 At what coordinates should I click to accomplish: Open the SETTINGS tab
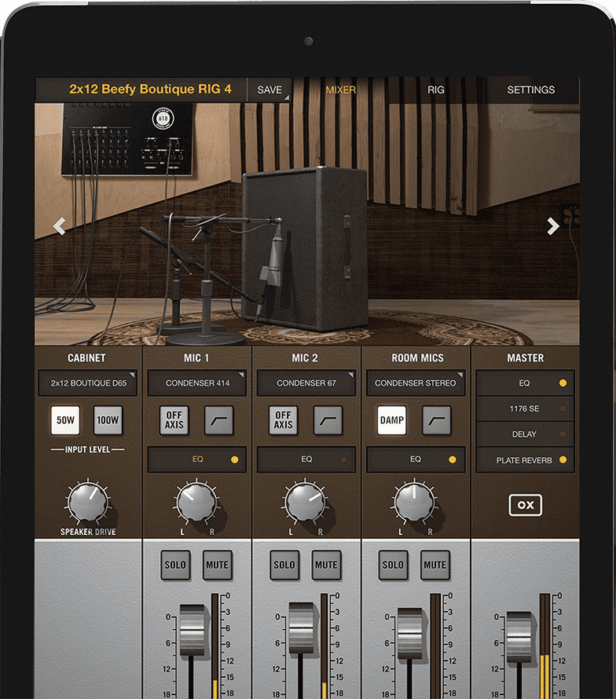[x=530, y=90]
